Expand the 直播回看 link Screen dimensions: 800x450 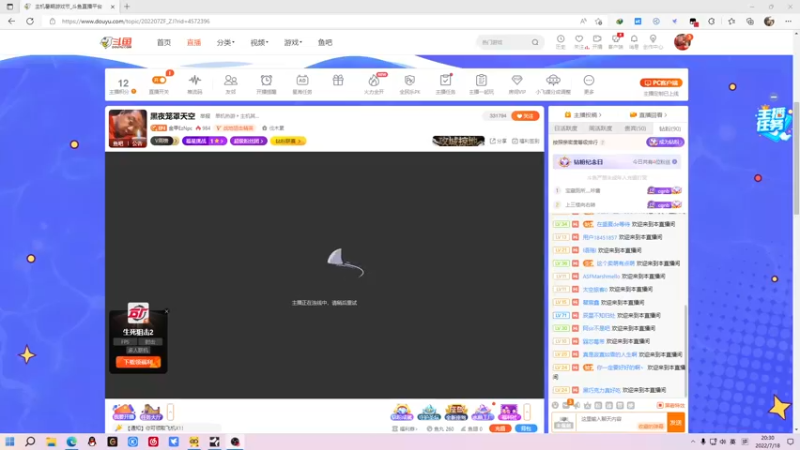click(x=648, y=115)
